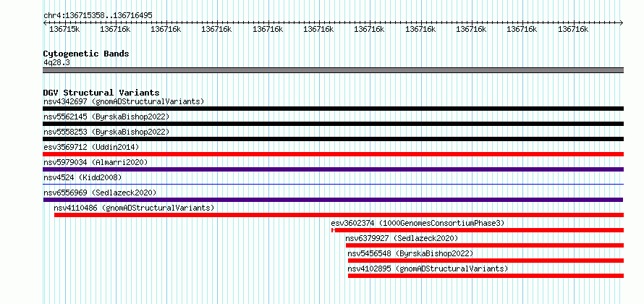Click the black bar under nsv4342697
This screenshot has height=304, width=644.
coord(333,109)
